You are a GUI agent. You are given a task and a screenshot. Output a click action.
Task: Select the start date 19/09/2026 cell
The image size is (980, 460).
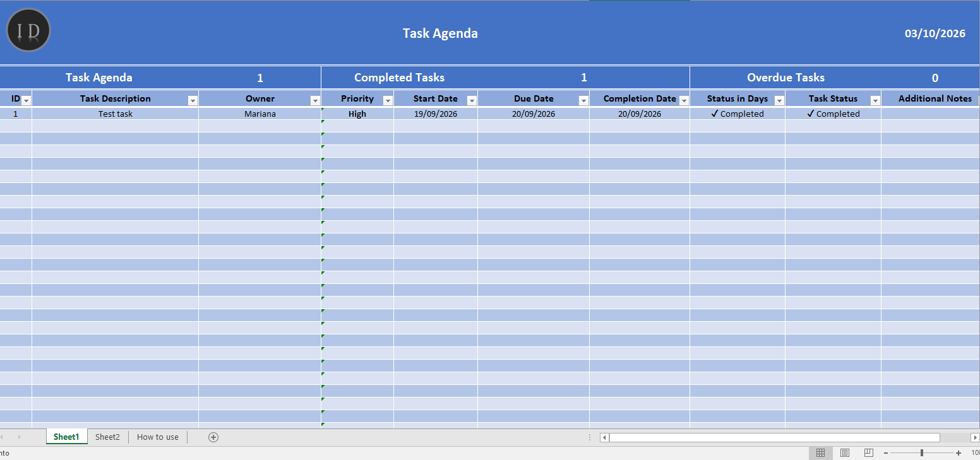click(436, 114)
